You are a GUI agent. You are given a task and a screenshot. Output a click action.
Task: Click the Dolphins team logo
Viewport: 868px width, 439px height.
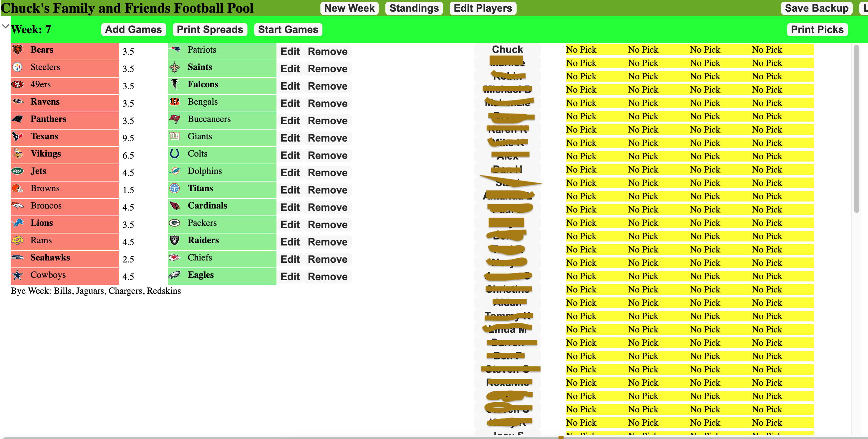[x=175, y=171]
